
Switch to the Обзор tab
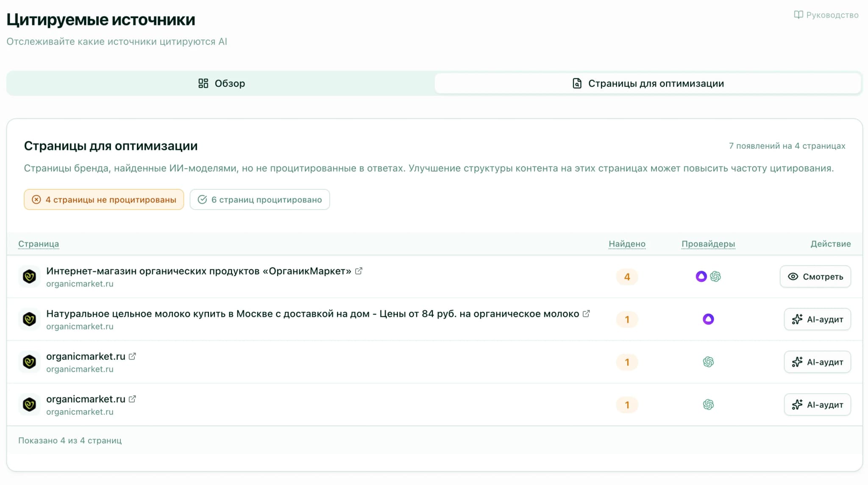(x=221, y=83)
